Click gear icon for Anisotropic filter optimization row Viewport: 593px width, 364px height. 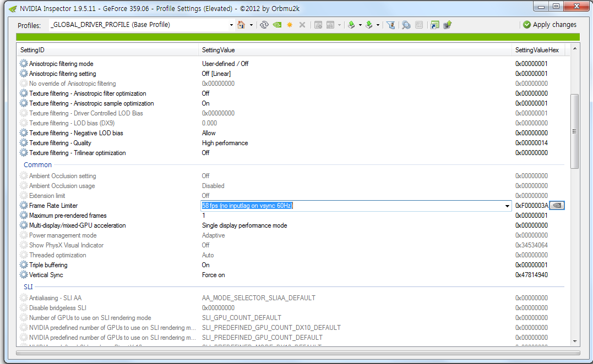click(x=24, y=93)
